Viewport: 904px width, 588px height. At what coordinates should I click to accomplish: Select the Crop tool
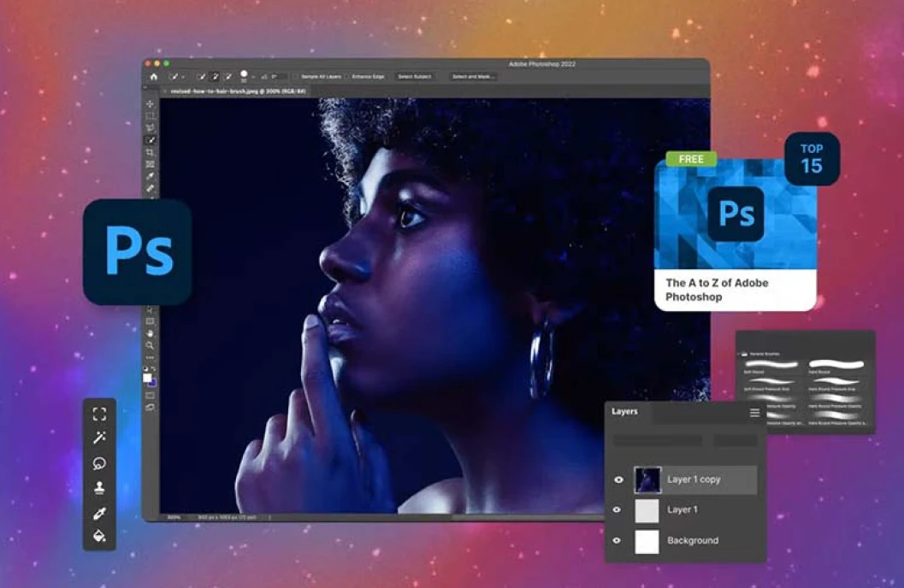150,153
